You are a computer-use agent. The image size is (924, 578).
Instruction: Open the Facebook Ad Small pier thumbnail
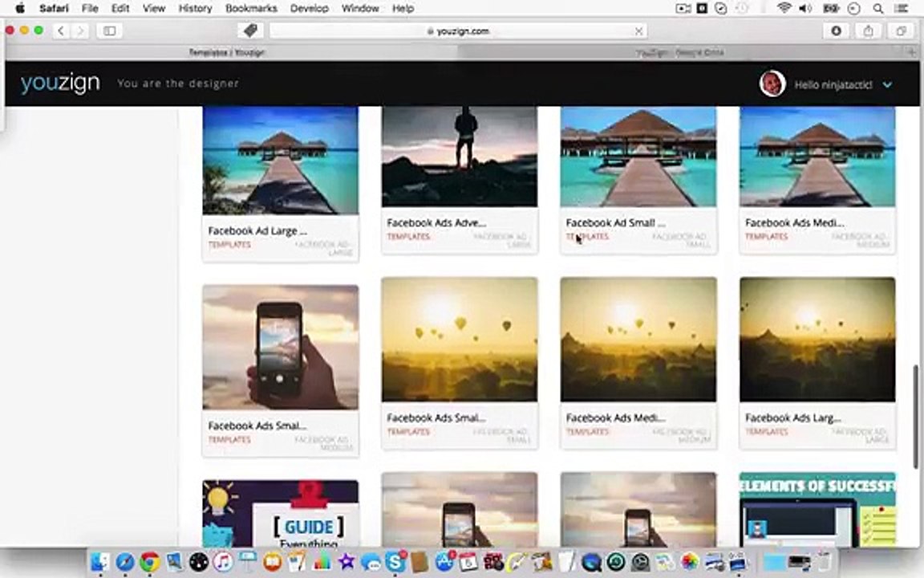point(638,157)
